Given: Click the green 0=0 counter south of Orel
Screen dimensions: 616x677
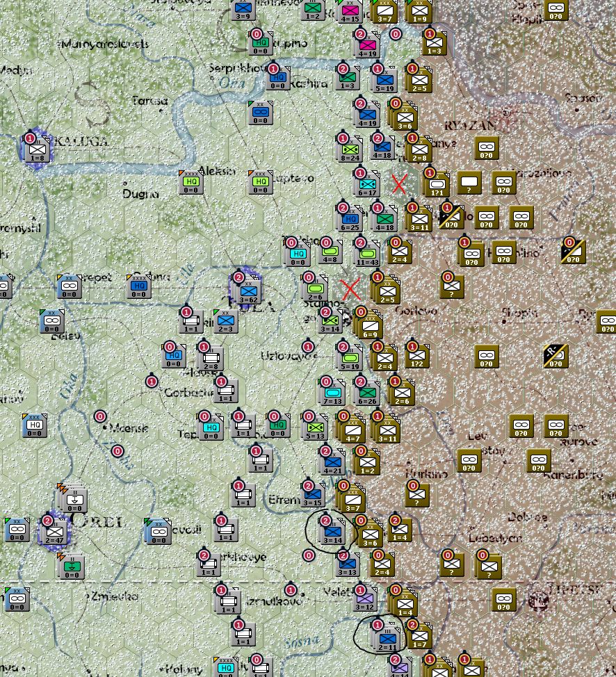Looking at the screenshot, I should pyautogui.click(x=72, y=566).
